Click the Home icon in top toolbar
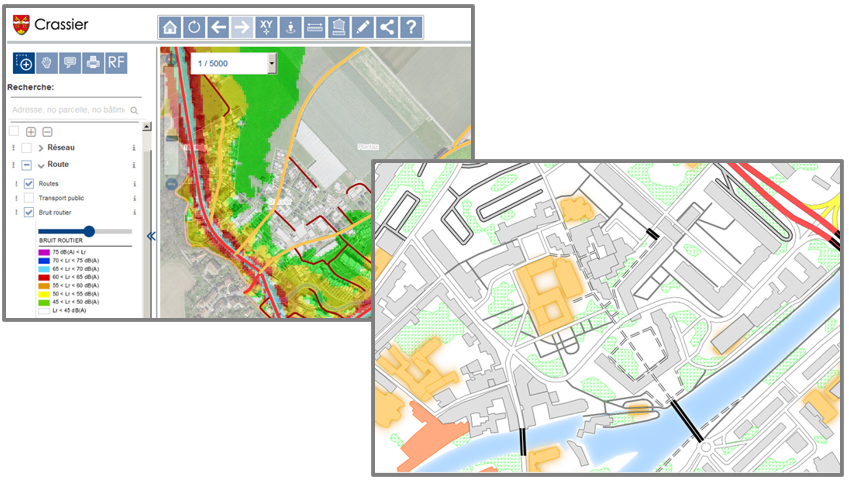849x480 pixels. pyautogui.click(x=171, y=28)
